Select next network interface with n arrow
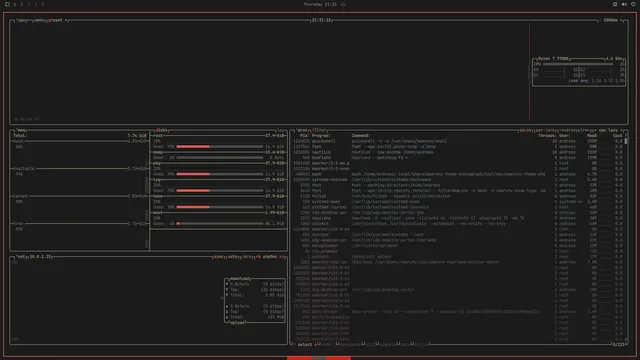This screenshot has height=360, width=640. (282, 257)
